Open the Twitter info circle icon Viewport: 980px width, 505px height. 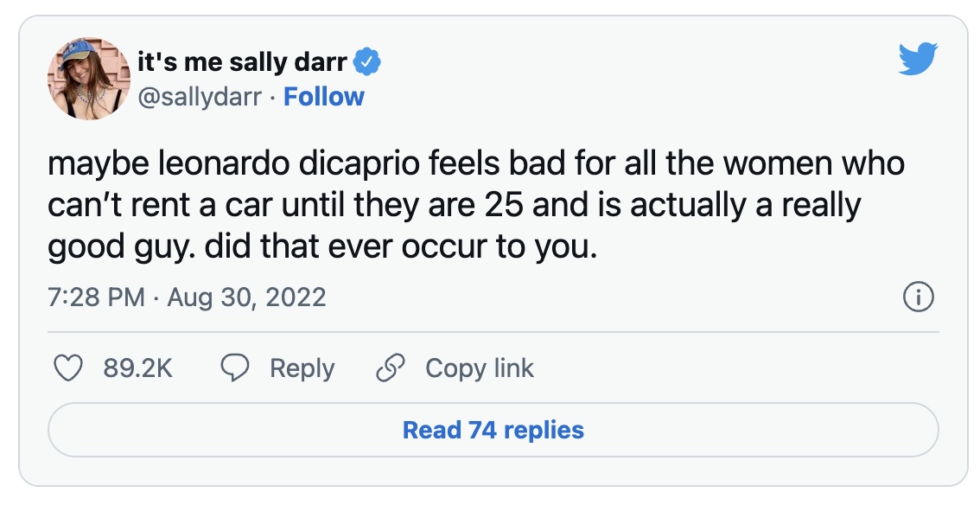click(917, 298)
